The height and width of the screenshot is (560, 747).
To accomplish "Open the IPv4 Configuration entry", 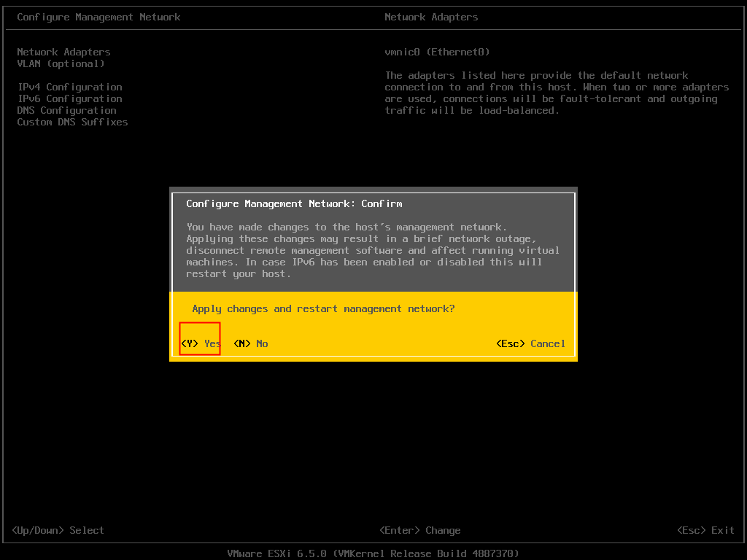I will (x=69, y=87).
